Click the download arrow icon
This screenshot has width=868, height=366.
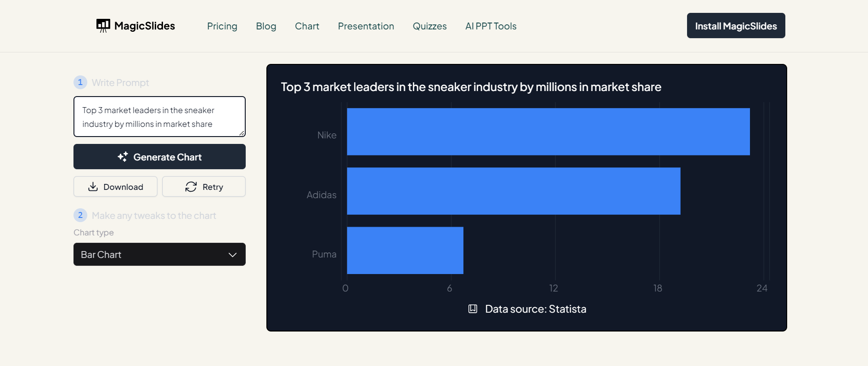click(x=93, y=187)
